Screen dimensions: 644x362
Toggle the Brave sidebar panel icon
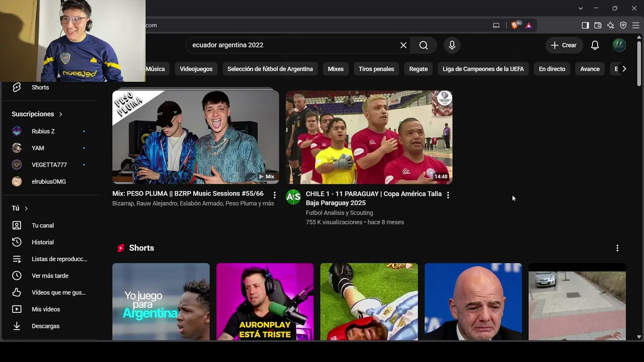pyautogui.click(x=585, y=25)
